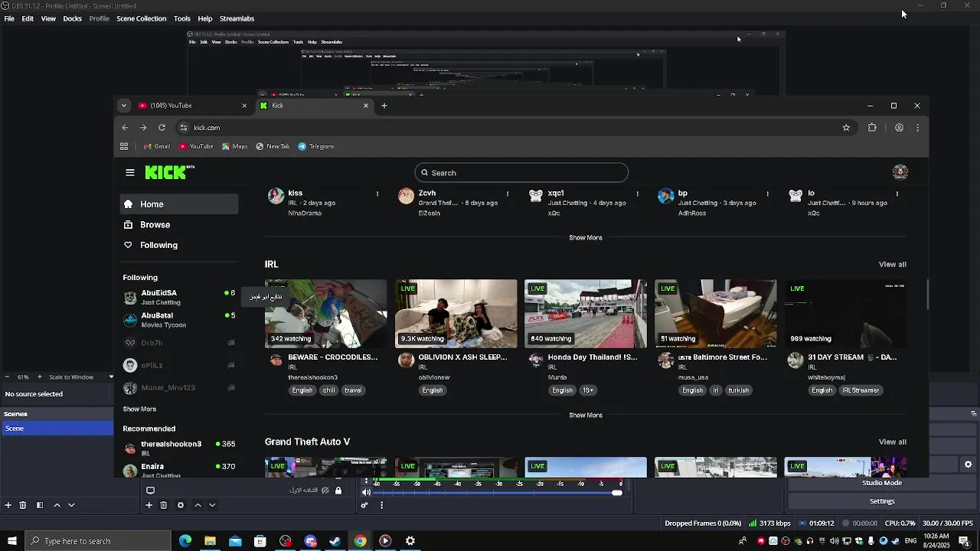Image resolution: width=980 pixels, height=551 pixels.
Task: Click View all for IRL section
Action: tap(892, 264)
